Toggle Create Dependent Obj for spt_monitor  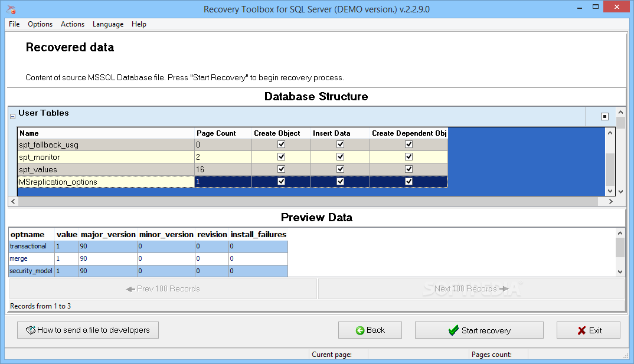coord(408,157)
